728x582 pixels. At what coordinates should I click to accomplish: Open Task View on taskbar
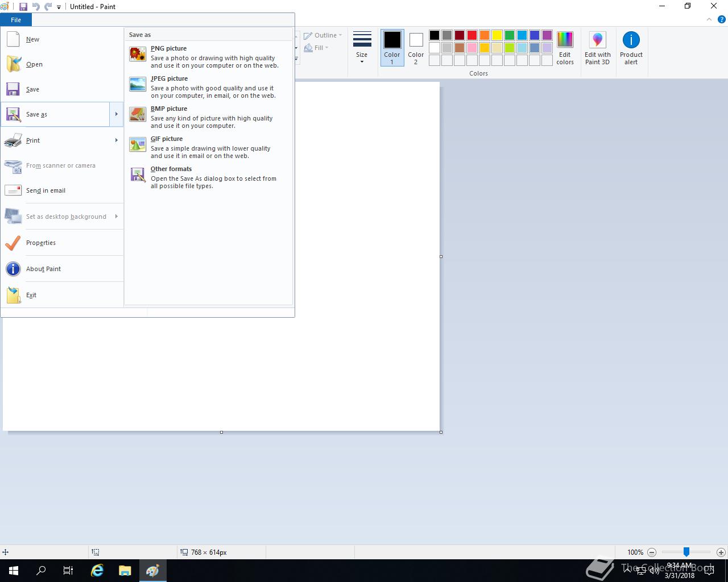[x=68, y=571]
